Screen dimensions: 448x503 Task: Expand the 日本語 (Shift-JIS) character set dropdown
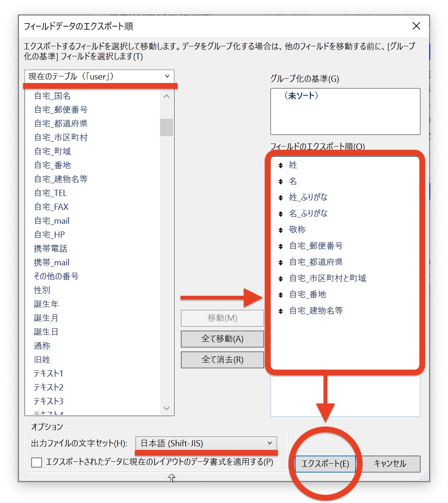pyautogui.click(x=206, y=443)
